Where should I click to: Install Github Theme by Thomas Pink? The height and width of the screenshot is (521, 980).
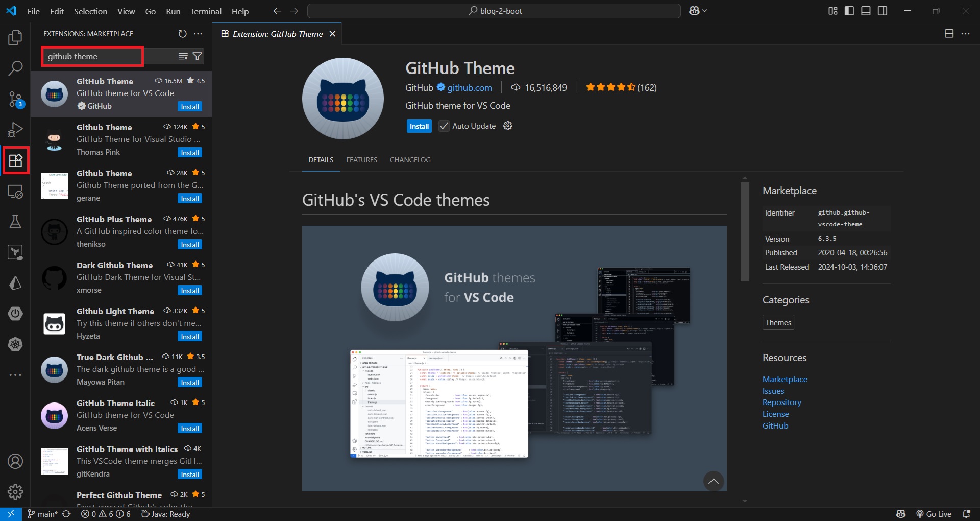tap(190, 153)
